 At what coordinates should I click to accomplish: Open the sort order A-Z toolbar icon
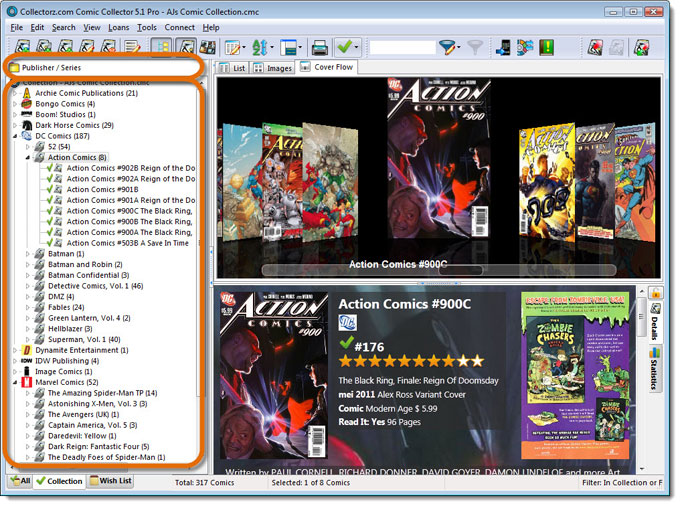pos(263,47)
